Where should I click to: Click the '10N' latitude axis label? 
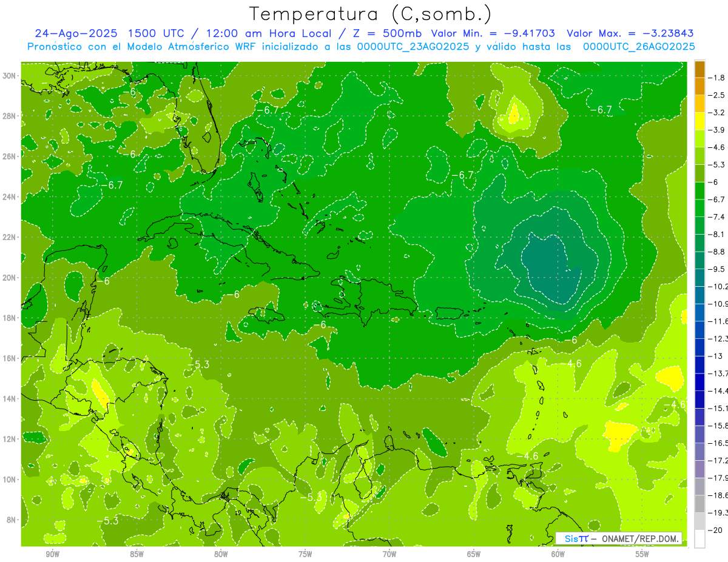coord(9,479)
